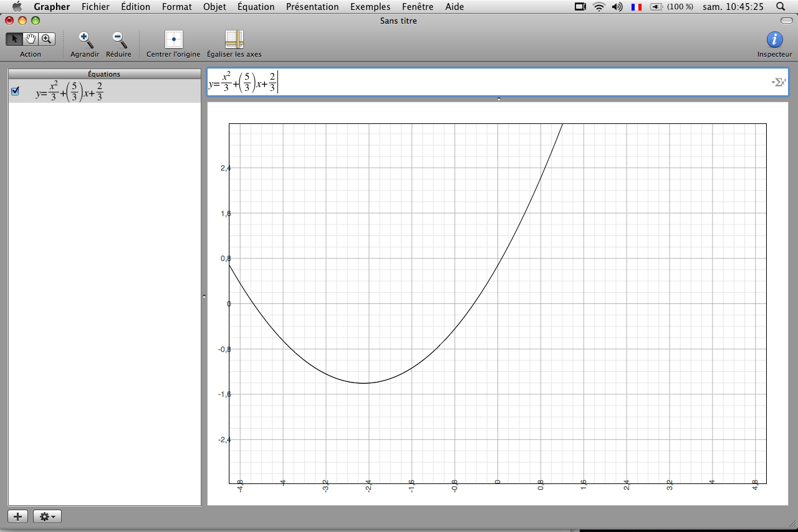Open the Équation menu
798x532 pixels.
click(x=256, y=7)
